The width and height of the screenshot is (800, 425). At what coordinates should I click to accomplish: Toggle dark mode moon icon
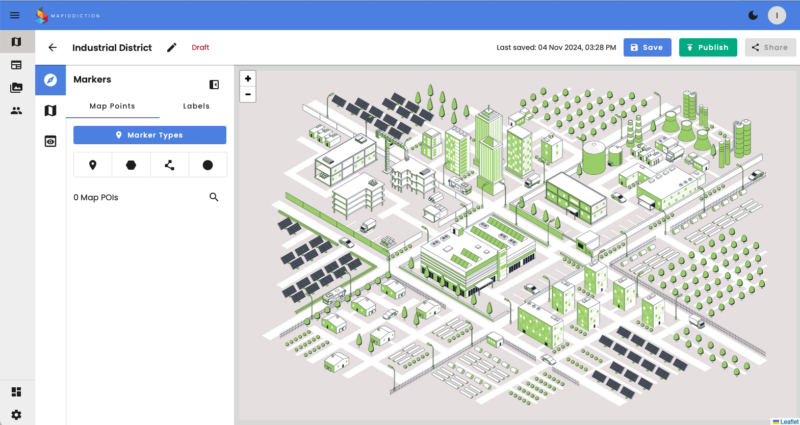tap(752, 15)
